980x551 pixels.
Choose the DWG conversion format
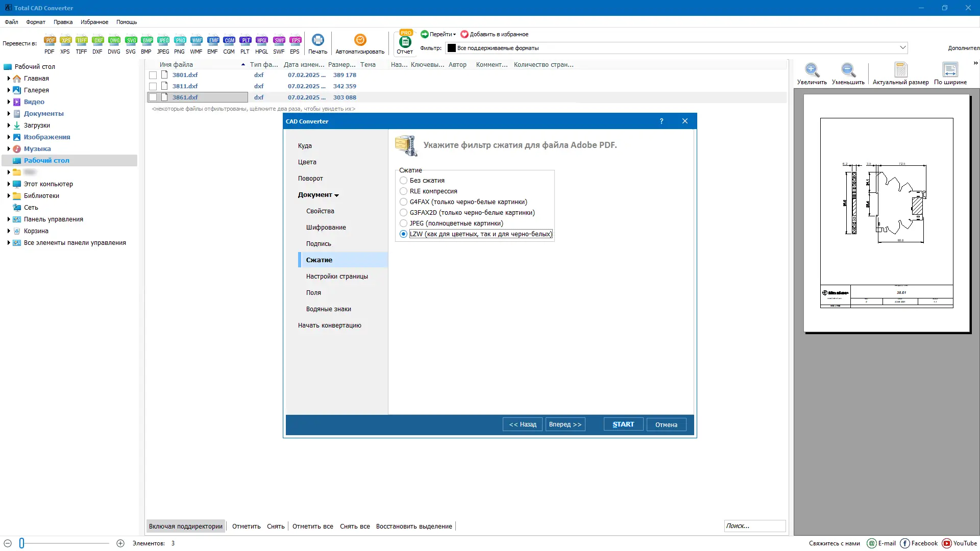click(114, 40)
